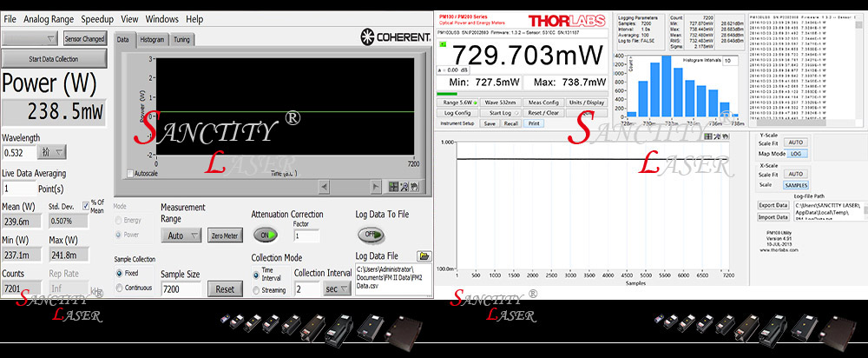Click the Live Data Averaging points field
The width and height of the screenshot is (868, 358).
tap(19, 189)
